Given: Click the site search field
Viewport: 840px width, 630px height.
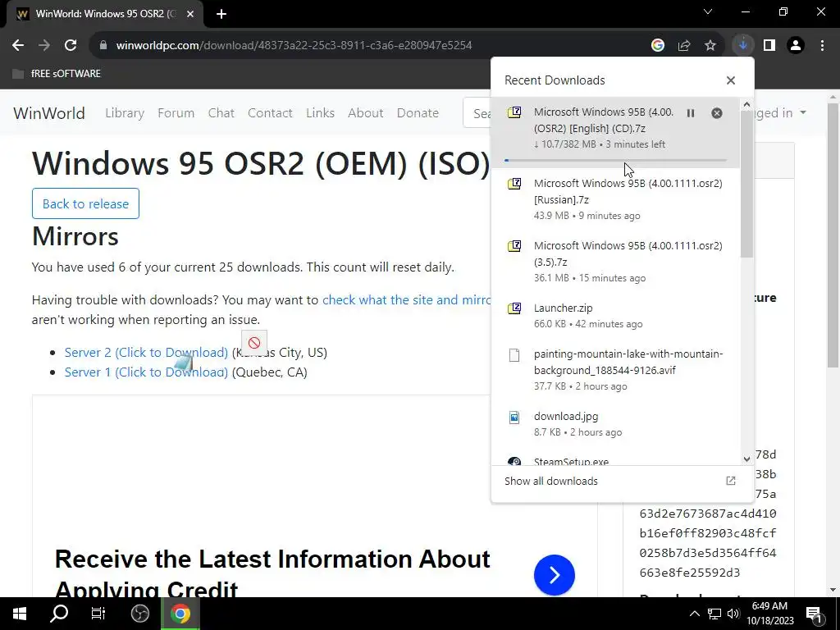Looking at the screenshot, I should pyautogui.click(x=477, y=113).
